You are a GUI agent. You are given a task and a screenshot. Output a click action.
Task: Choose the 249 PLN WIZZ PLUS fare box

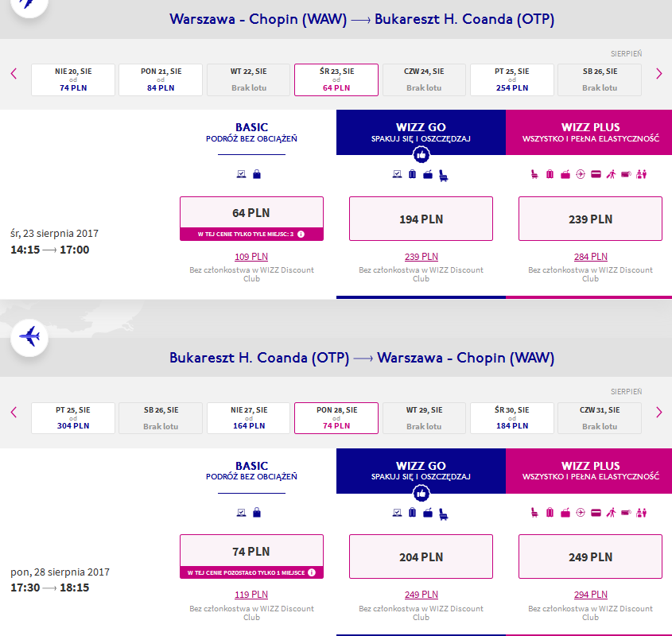[590, 556]
